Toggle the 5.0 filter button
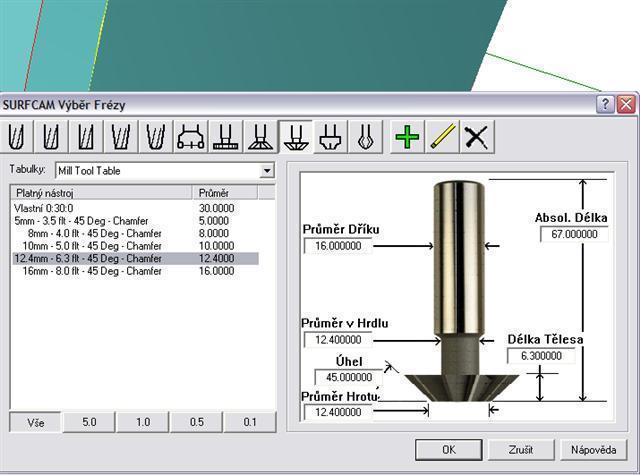The height and width of the screenshot is (475, 640). (89, 422)
